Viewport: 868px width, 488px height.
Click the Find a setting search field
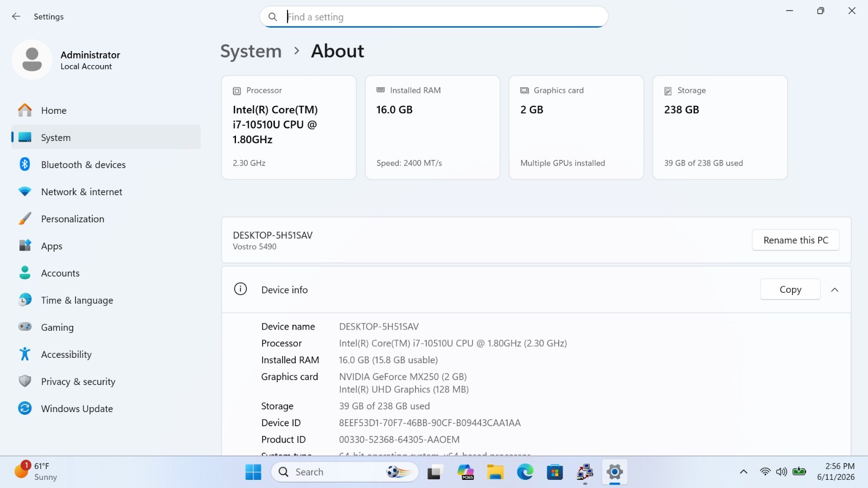[434, 17]
